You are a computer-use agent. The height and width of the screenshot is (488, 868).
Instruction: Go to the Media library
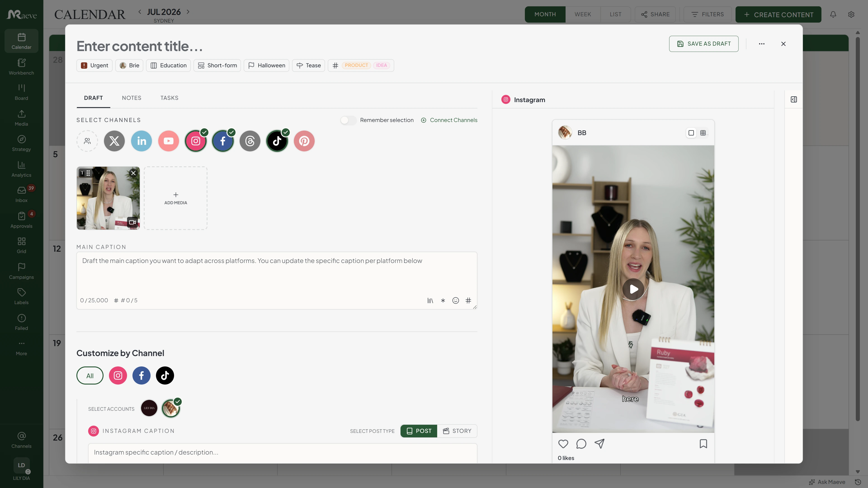(21, 118)
